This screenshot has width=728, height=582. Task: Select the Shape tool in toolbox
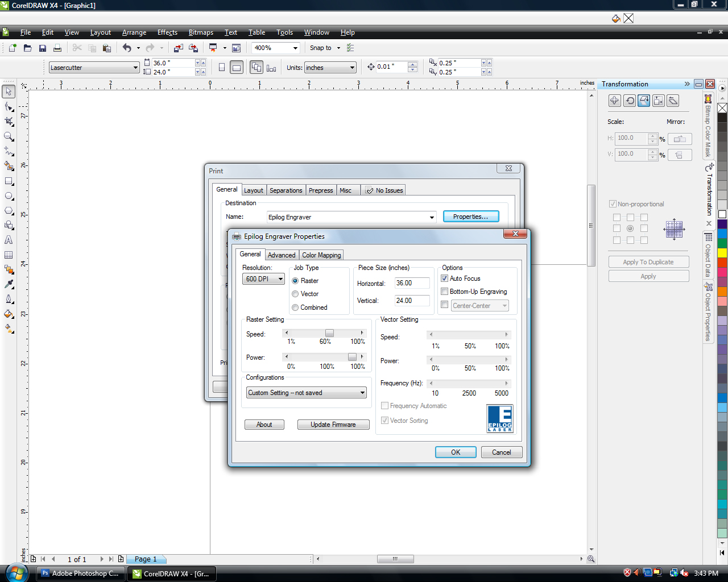click(9, 106)
